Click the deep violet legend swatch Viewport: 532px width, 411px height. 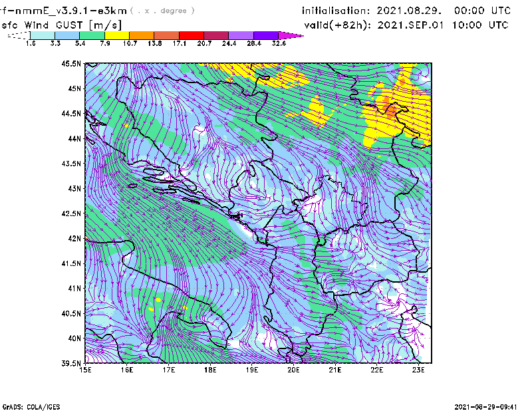[265, 35]
